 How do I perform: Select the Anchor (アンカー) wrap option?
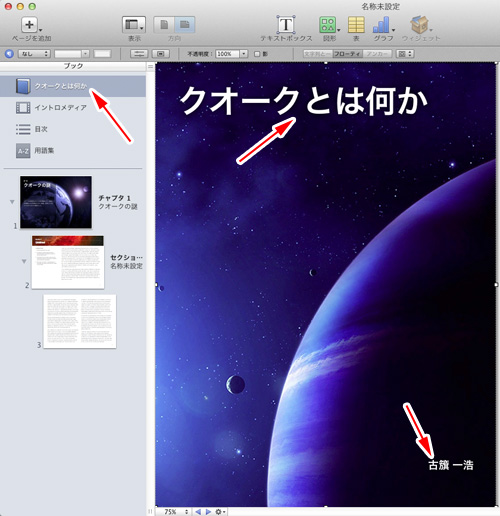[377, 53]
